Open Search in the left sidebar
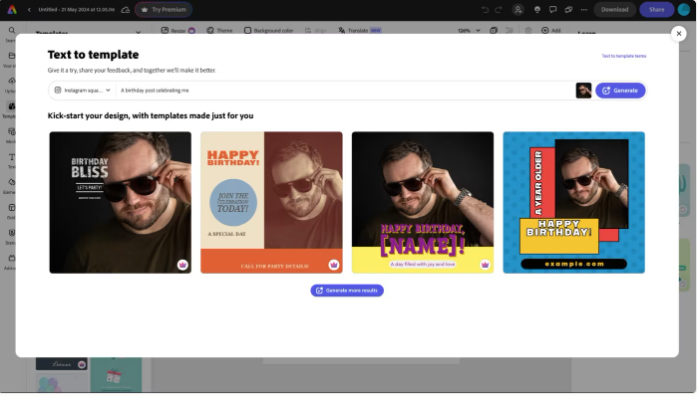 click(11, 34)
